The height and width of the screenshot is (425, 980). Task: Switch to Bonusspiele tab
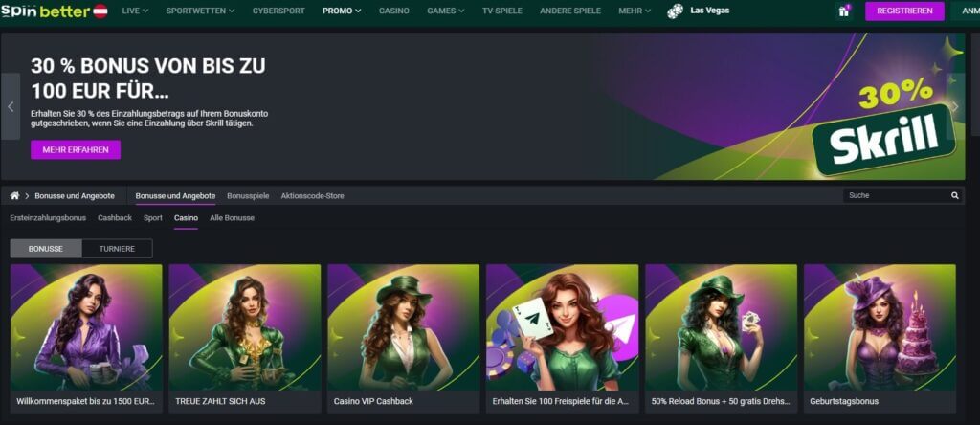[x=248, y=195]
